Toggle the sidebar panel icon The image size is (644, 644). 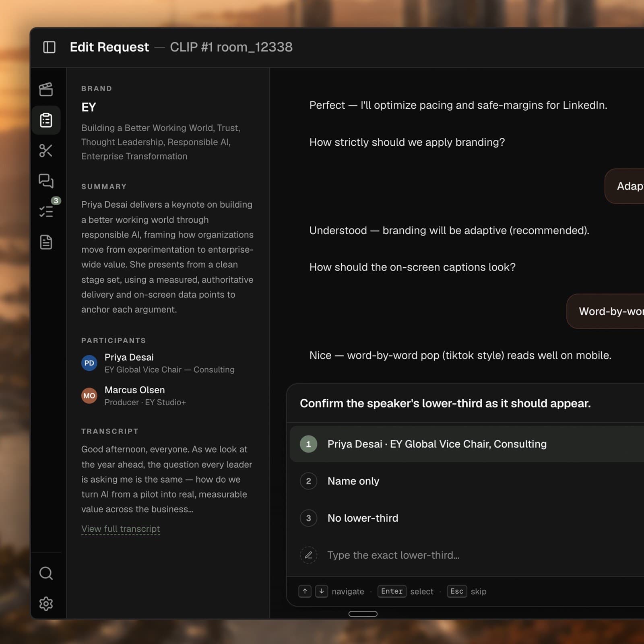(49, 47)
